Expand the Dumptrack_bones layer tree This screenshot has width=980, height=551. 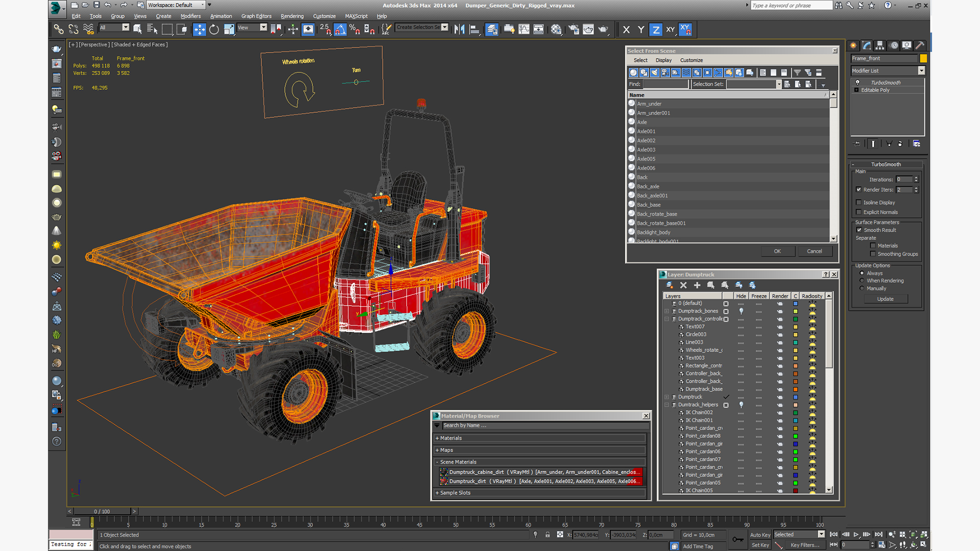(667, 311)
